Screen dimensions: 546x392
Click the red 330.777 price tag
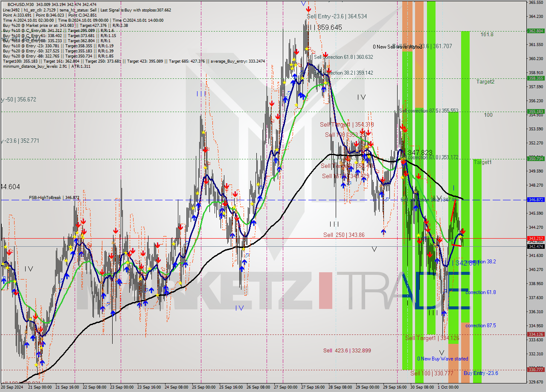pos(536,370)
